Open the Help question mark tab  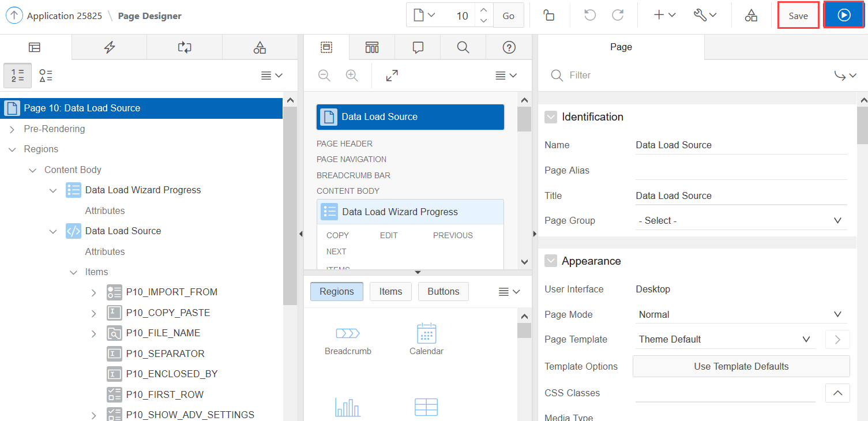(x=509, y=47)
